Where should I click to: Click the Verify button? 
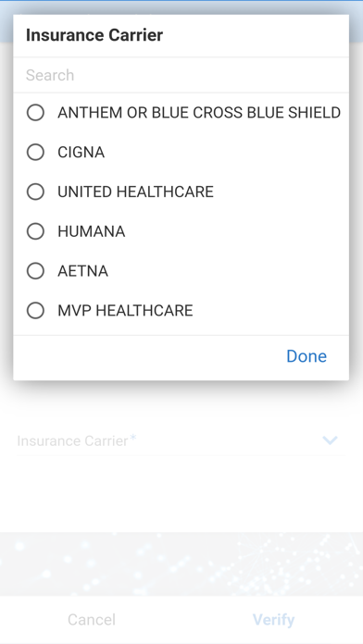tap(273, 620)
